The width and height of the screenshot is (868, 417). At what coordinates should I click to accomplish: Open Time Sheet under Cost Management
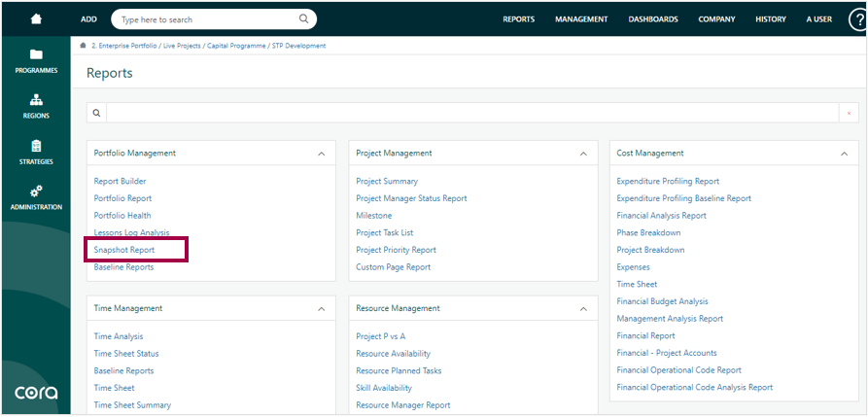(638, 284)
